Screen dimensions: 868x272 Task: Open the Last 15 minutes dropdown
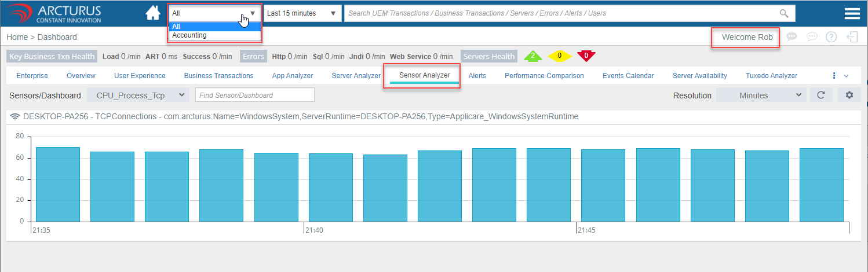pos(302,13)
